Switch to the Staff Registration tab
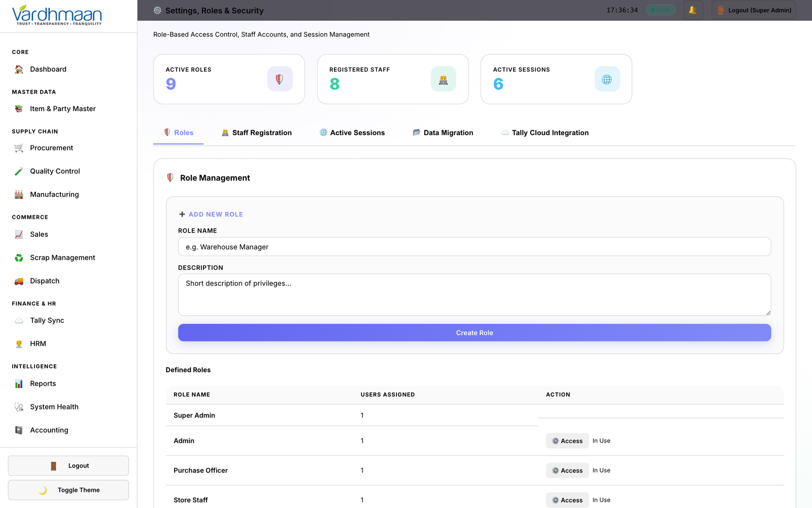This screenshot has height=508, width=812. pyautogui.click(x=257, y=133)
